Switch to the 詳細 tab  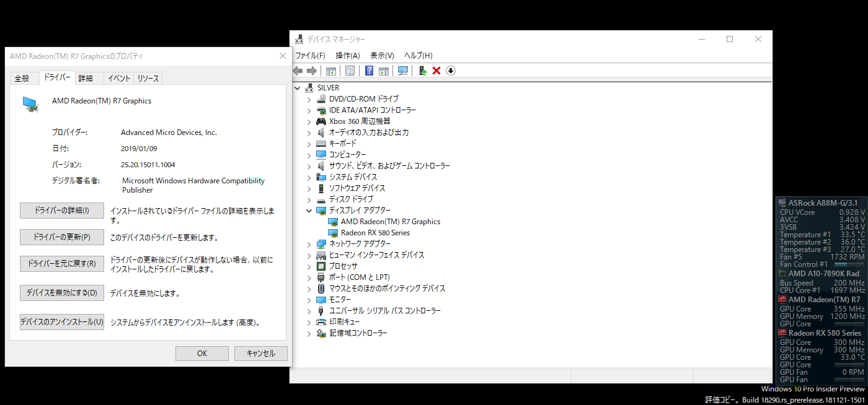86,79
